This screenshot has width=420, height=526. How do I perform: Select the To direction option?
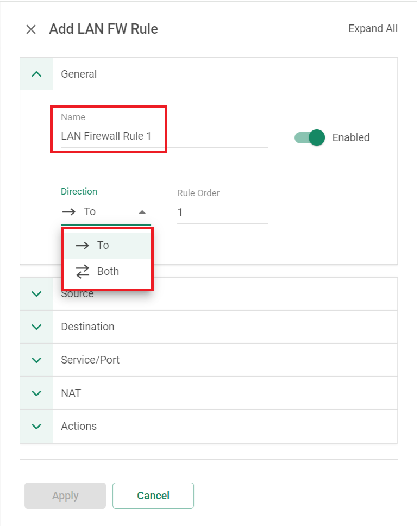[108, 245]
